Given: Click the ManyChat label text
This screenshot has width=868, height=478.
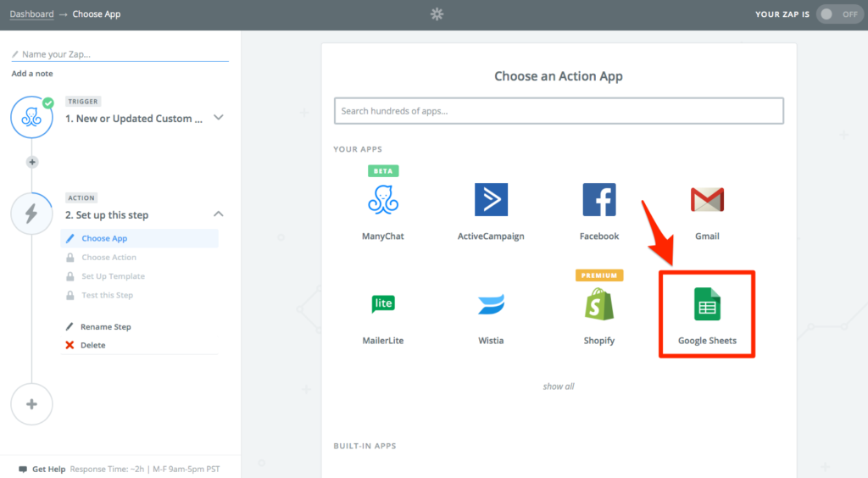Looking at the screenshot, I should click(383, 236).
